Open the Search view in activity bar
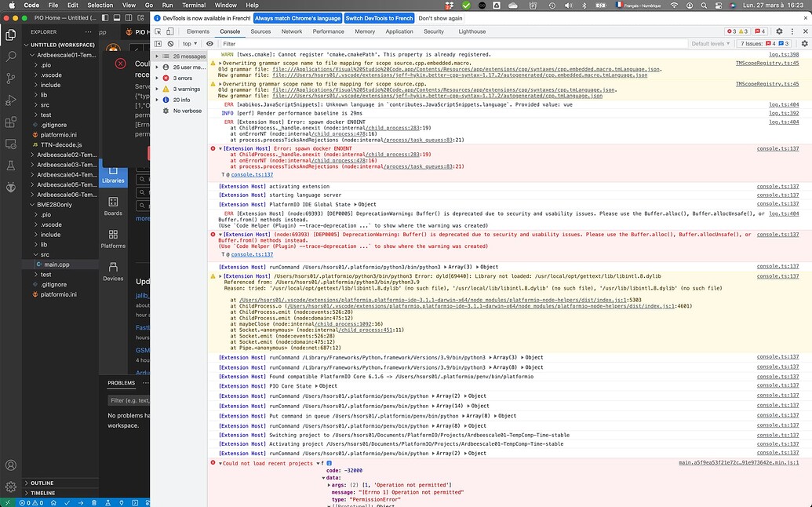The height and width of the screenshot is (507, 812). coord(11,57)
